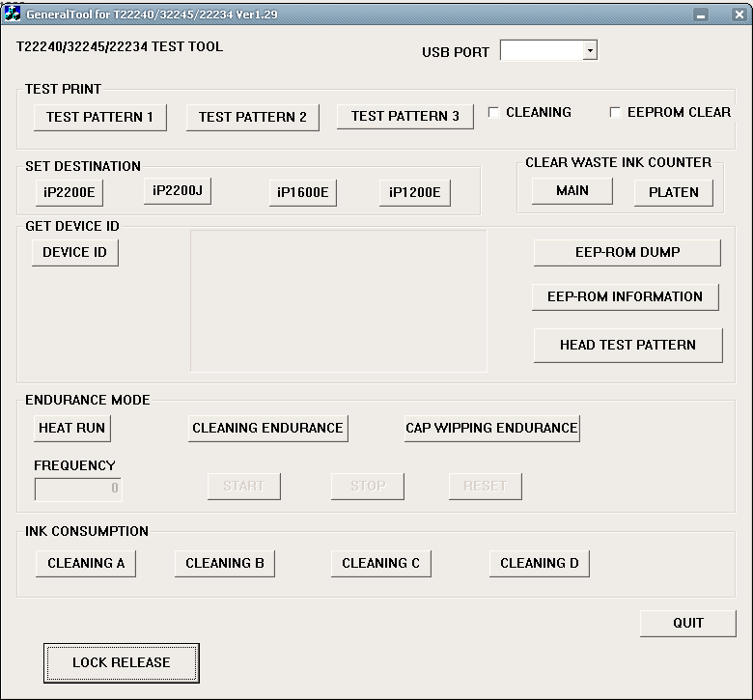753x700 pixels.
Task: Set destination to iP1200E
Action: pos(415,193)
